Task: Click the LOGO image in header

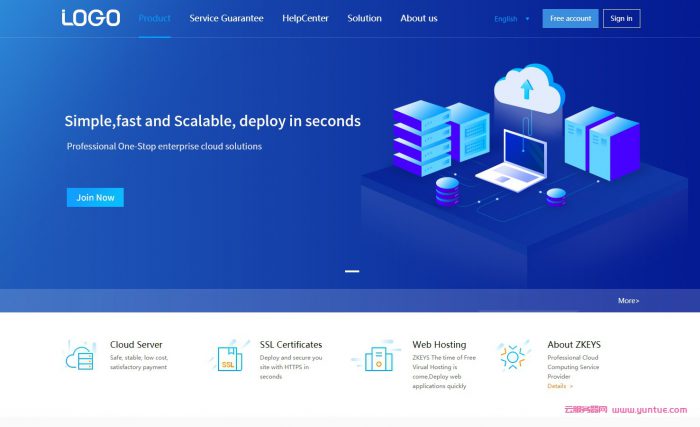Action: [x=90, y=18]
